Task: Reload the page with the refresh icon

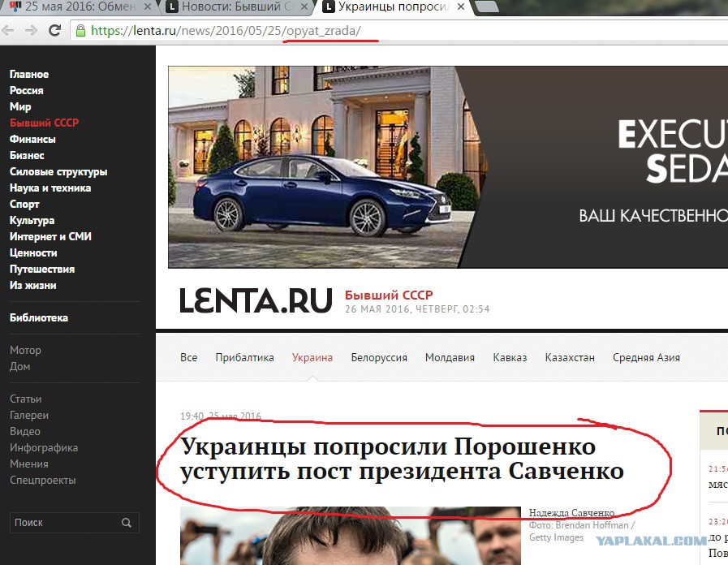Action: (55, 31)
